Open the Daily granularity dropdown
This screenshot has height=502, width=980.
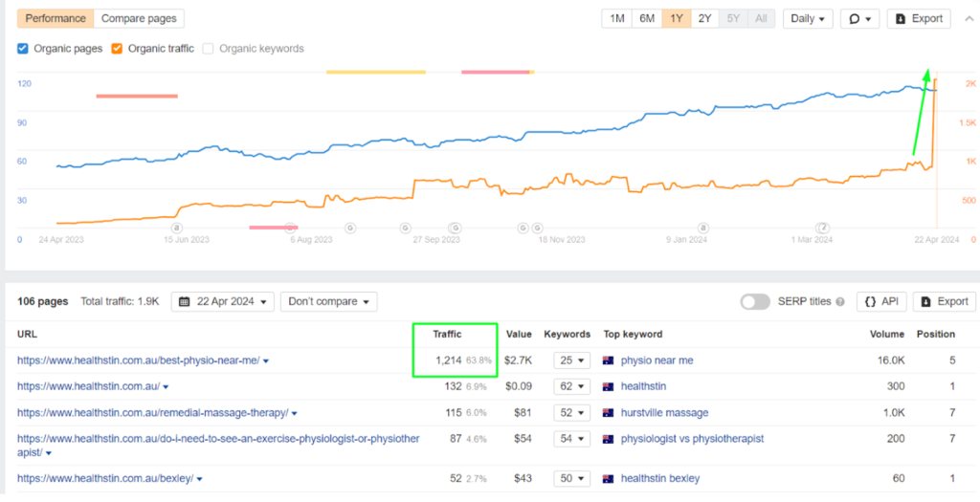click(x=808, y=18)
